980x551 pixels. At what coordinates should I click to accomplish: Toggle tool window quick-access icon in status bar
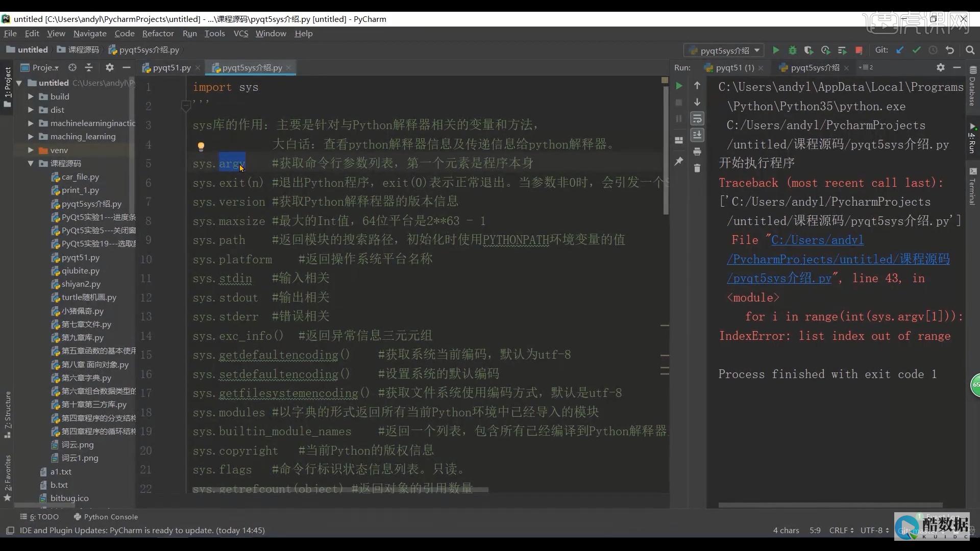pos(10,531)
